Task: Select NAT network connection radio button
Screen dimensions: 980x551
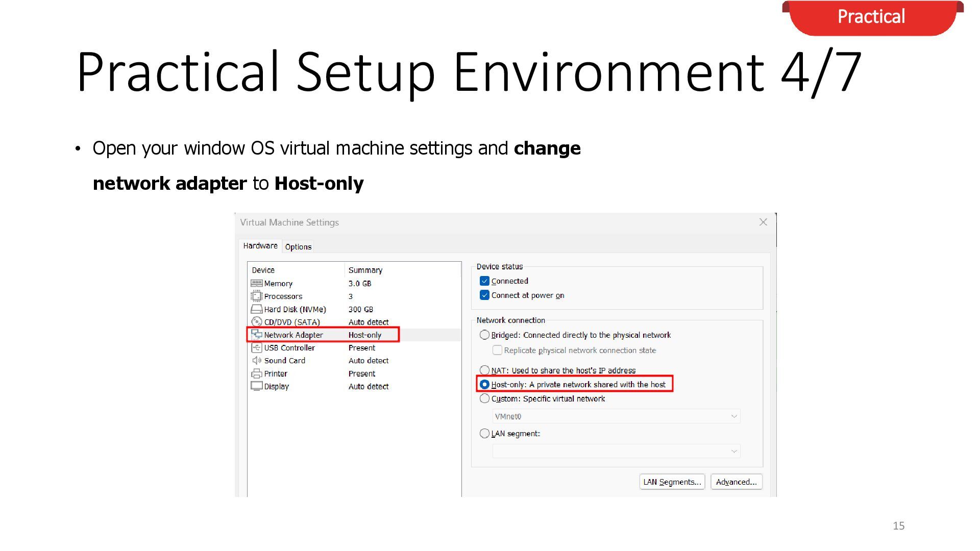Action: coord(484,370)
